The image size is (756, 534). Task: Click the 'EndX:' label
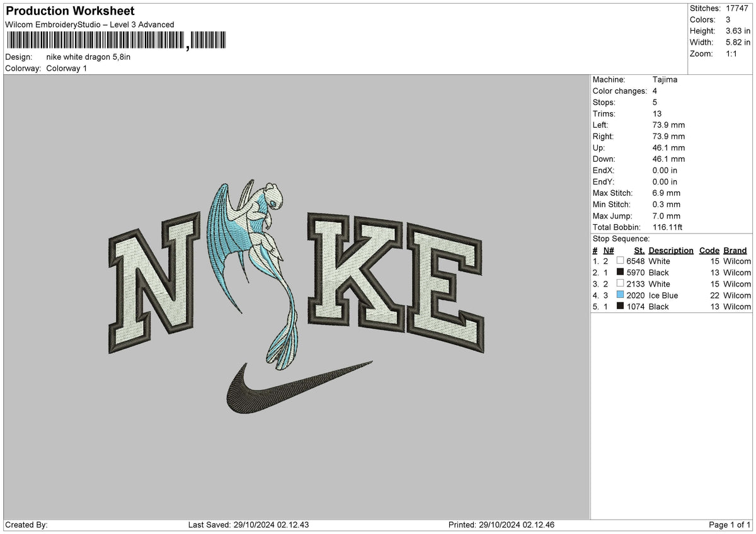tap(604, 170)
